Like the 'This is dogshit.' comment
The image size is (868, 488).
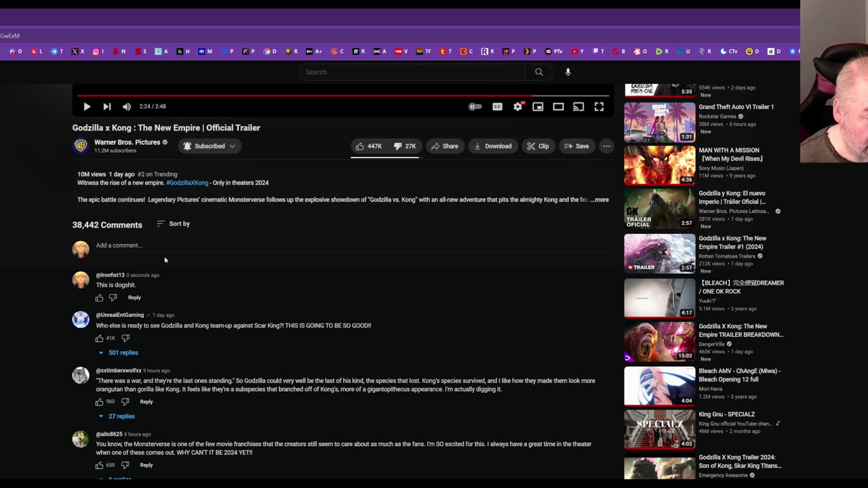[100, 298]
